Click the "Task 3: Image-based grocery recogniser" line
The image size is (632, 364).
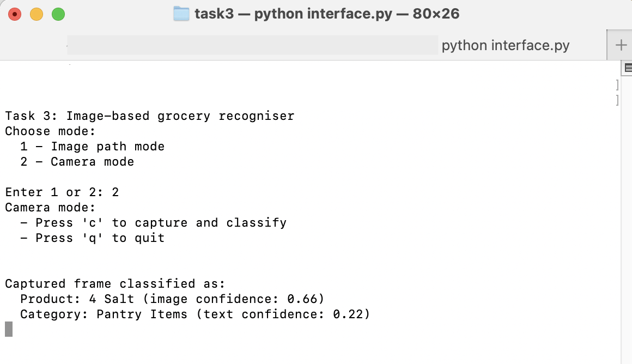(150, 116)
